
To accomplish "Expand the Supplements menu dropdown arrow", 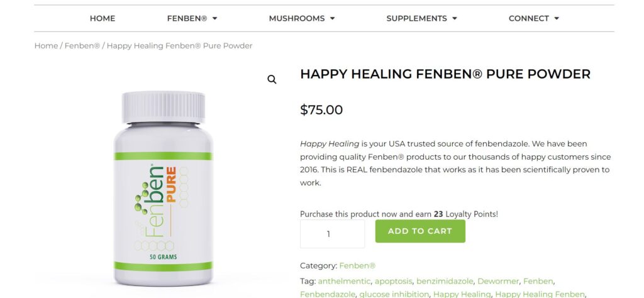I will [455, 18].
